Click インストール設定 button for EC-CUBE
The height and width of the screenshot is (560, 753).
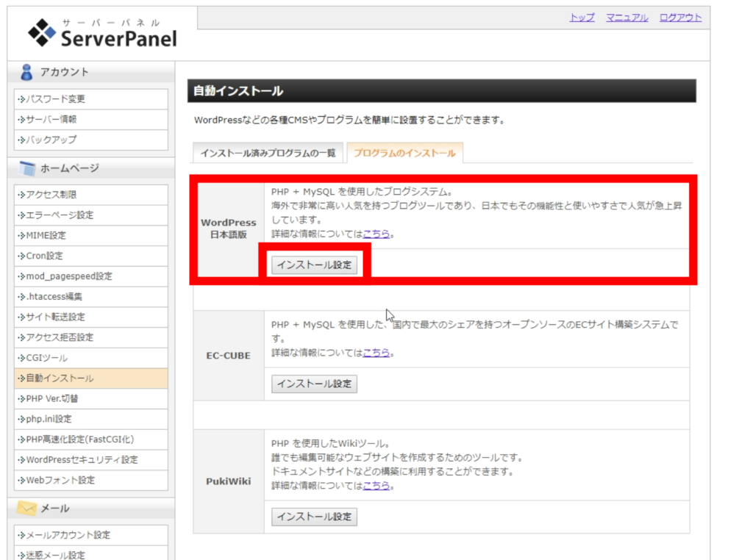pyautogui.click(x=314, y=384)
